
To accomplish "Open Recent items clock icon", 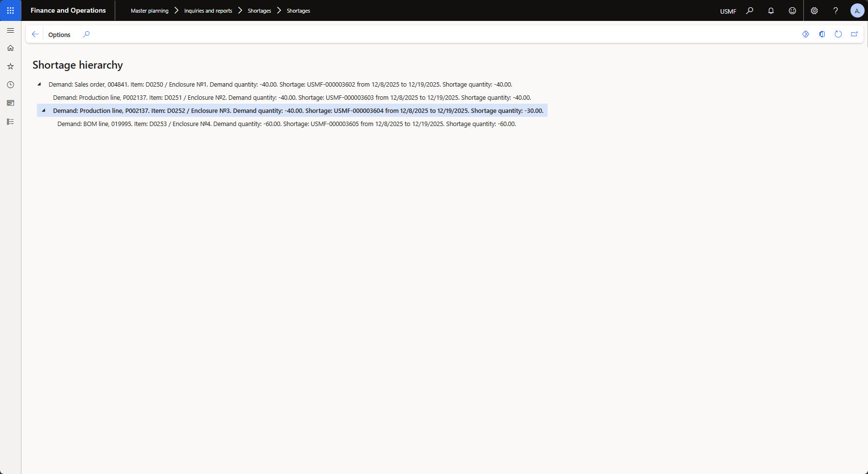I will tap(10, 85).
